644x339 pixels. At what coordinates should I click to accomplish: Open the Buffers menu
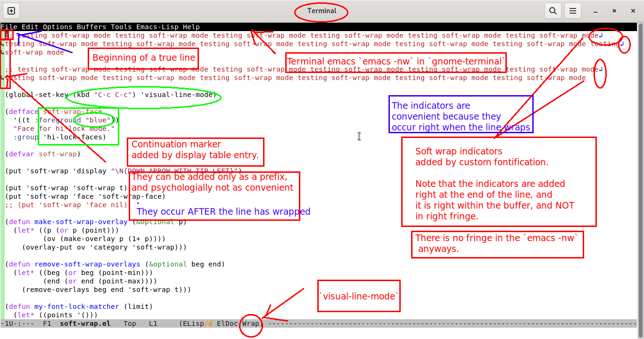[91, 27]
